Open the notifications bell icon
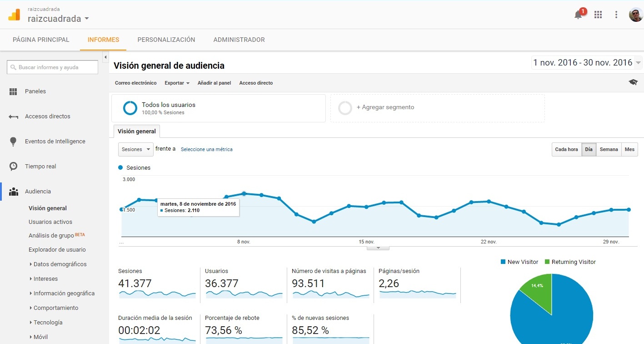 pos(578,15)
